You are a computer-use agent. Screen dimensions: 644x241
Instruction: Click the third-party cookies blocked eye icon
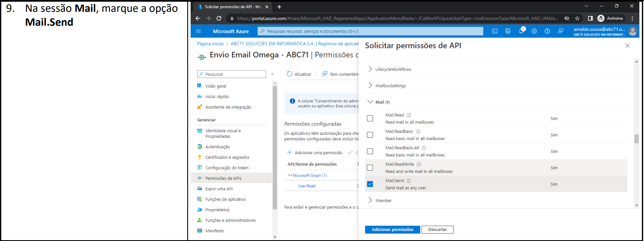tap(567, 19)
